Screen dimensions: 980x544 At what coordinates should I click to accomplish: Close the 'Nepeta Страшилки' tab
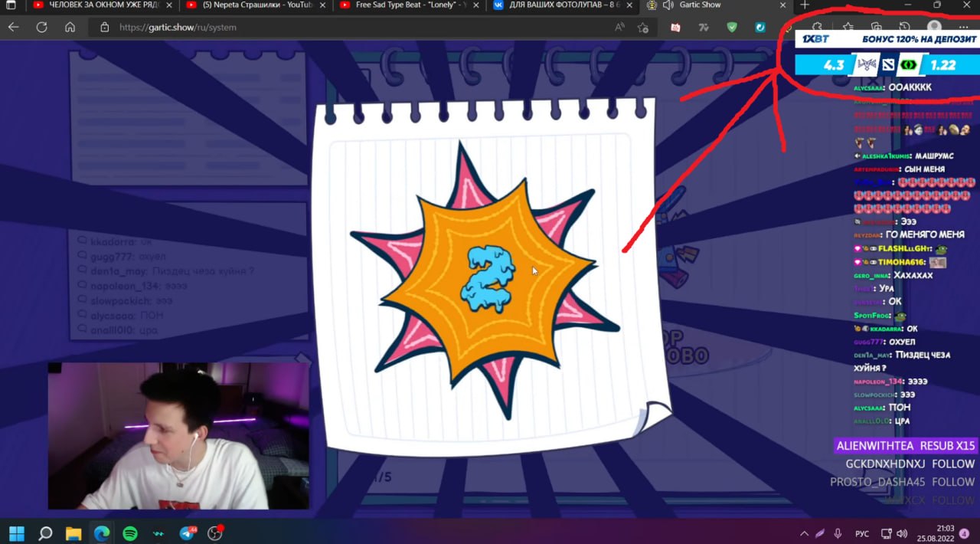coord(323,4)
